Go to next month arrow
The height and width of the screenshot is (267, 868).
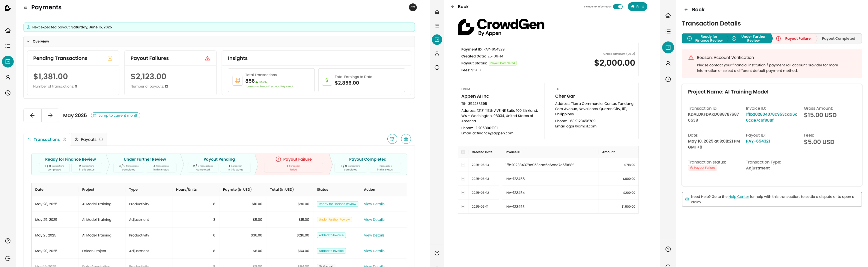(50, 115)
